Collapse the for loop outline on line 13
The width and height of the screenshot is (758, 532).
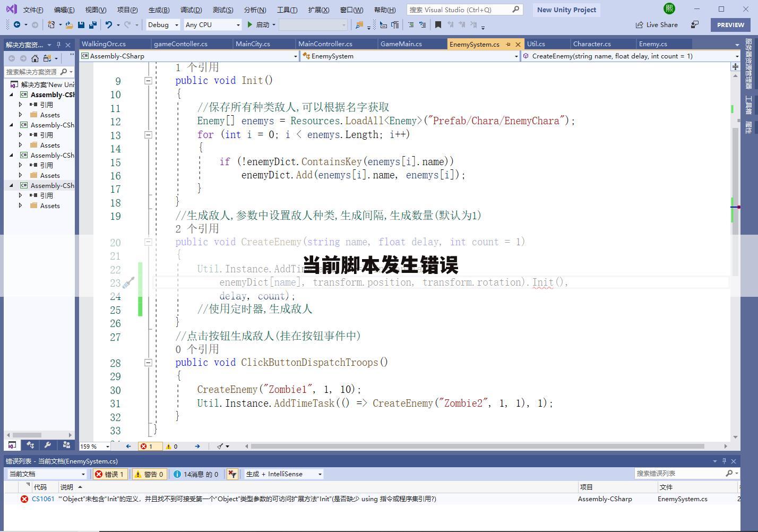[148, 135]
